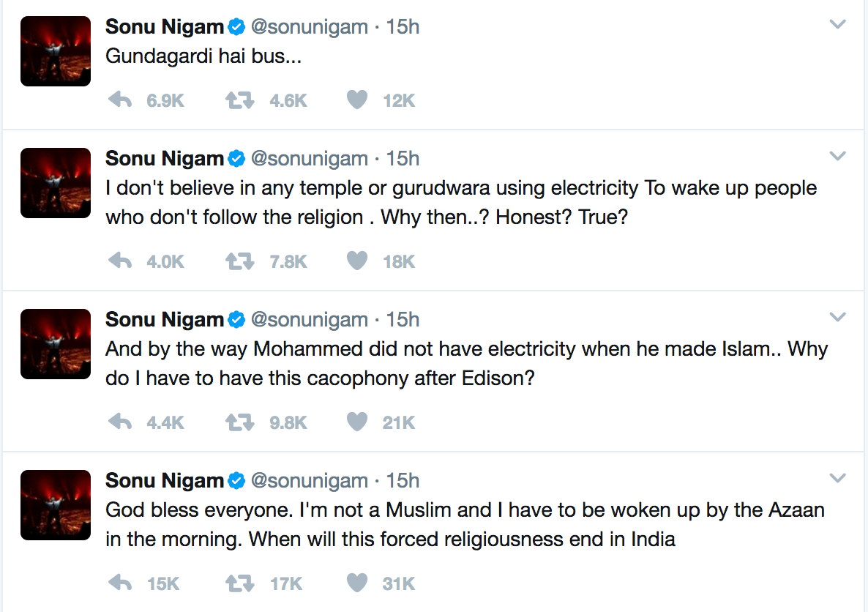Retweet the 'Gundagardi hai bus...' tweet
Image resolution: width=868 pixels, height=612 pixels.
pyautogui.click(x=240, y=100)
